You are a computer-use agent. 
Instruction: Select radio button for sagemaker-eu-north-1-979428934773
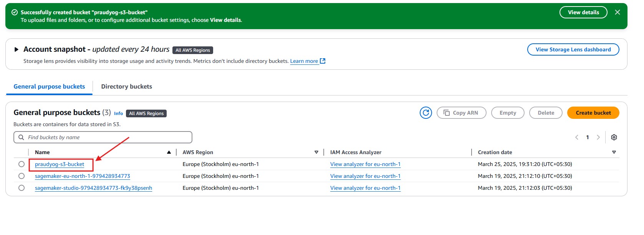pos(22,176)
